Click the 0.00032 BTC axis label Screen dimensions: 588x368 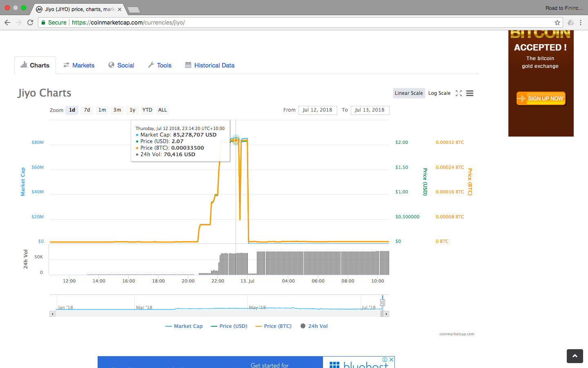coord(450,142)
